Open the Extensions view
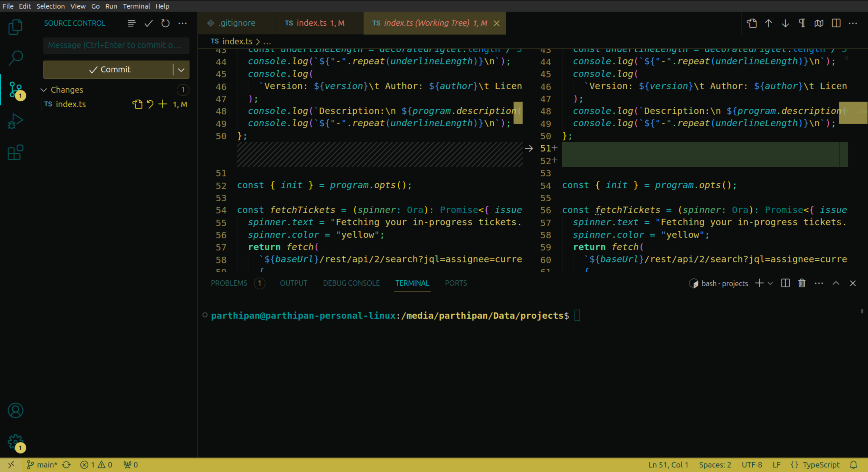 pyautogui.click(x=15, y=152)
